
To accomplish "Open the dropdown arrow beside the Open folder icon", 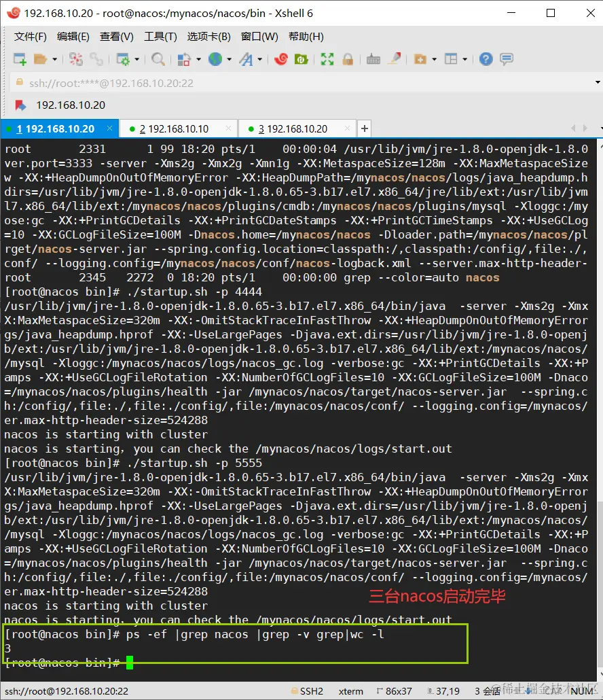I will 54,59.
